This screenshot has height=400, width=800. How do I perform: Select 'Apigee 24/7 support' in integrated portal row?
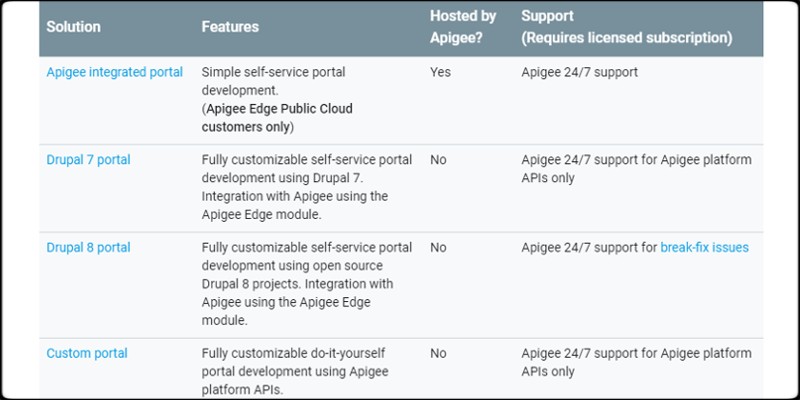click(580, 72)
